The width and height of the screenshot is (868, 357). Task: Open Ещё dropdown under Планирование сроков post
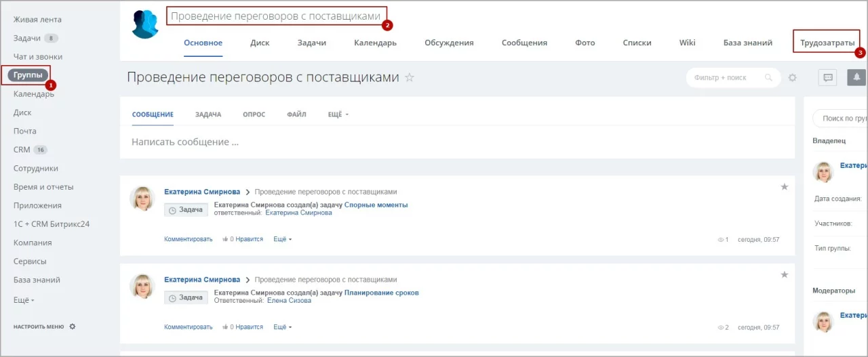[282, 327]
